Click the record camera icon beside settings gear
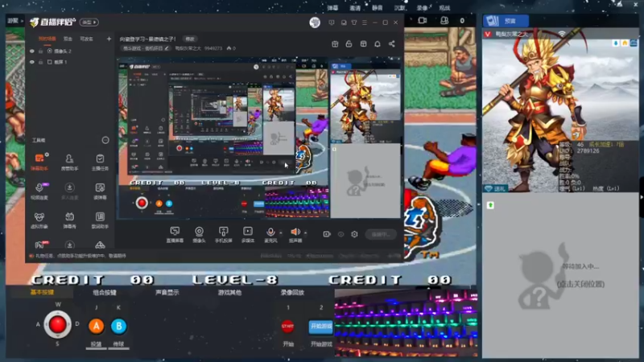The height and width of the screenshot is (362, 644). pos(327,234)
